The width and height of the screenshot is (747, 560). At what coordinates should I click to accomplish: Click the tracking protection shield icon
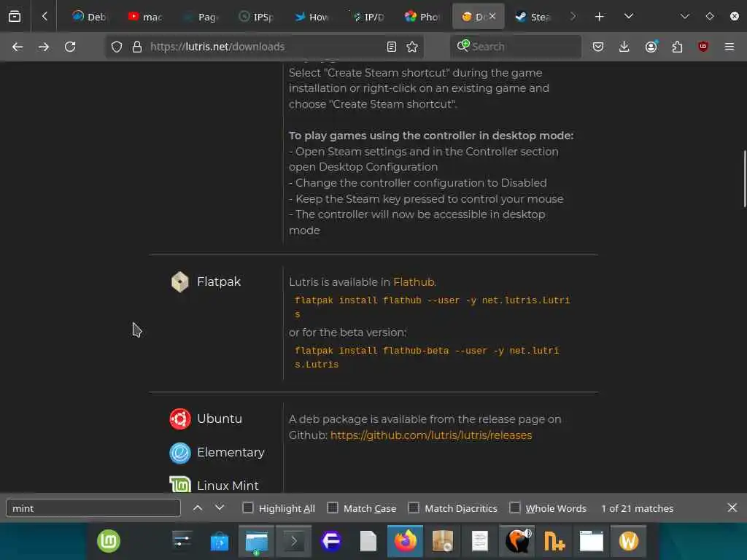[x=117, y=47]
